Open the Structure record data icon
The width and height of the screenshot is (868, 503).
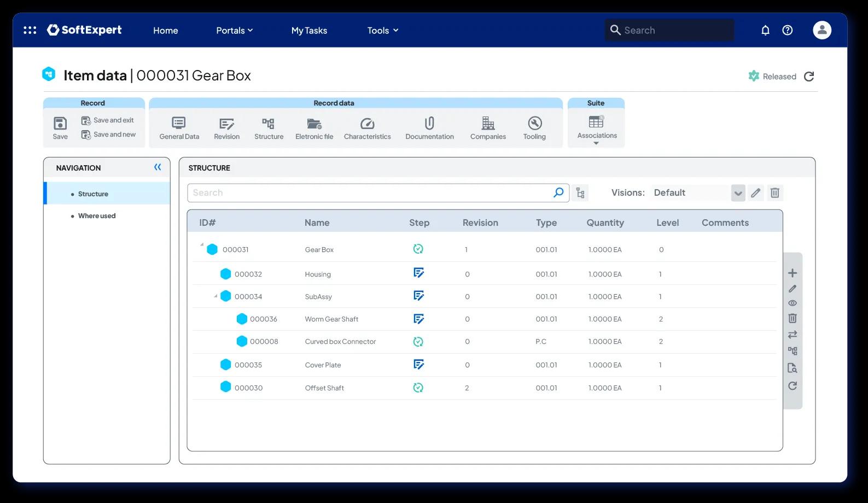coord(269,128)
